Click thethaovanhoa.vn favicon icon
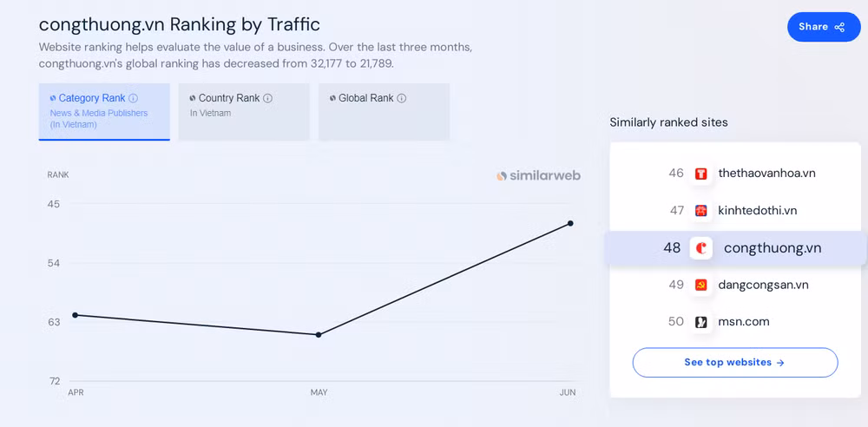 pyautogui.click(x=700, y=174)
